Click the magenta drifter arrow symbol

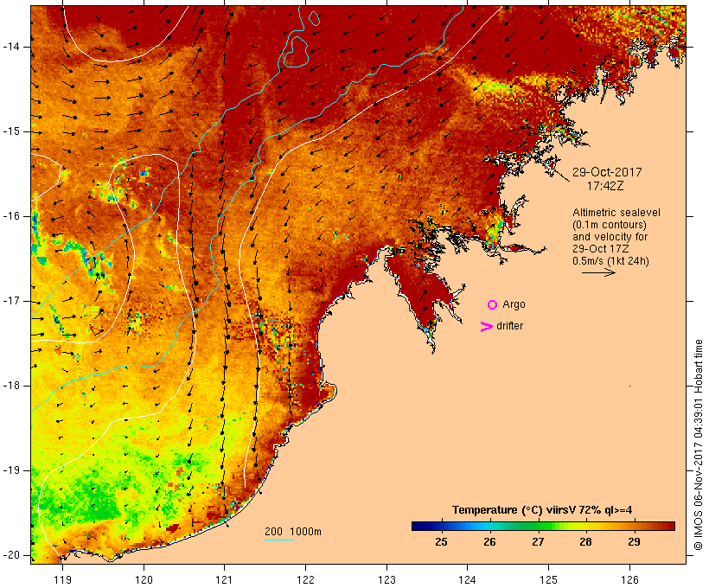(x=487, y=327)
